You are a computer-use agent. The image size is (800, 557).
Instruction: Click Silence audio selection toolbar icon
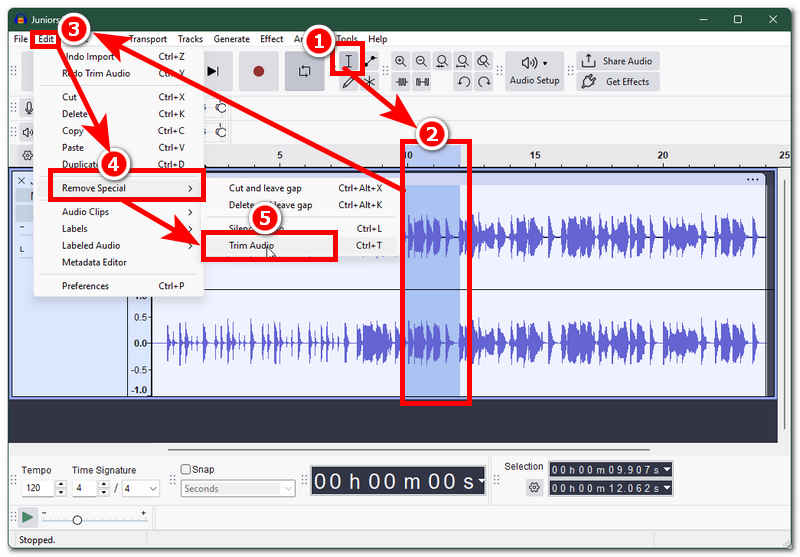[x=422, y=82]
